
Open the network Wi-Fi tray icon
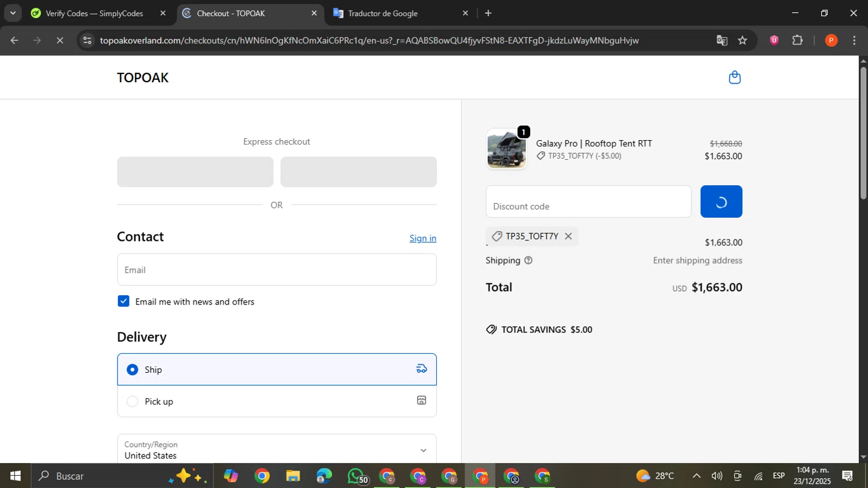click(x=758, y=476)
